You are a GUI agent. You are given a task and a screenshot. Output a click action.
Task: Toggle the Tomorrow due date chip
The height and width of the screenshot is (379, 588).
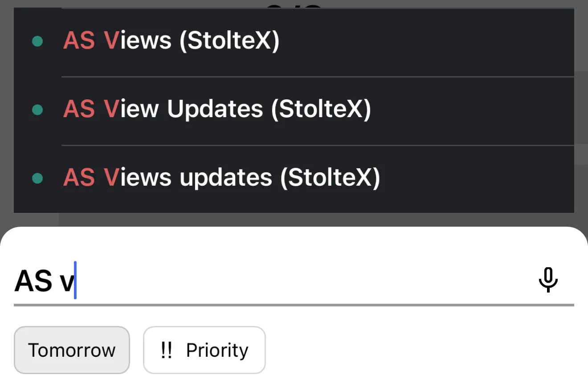[x=72, y=350]
